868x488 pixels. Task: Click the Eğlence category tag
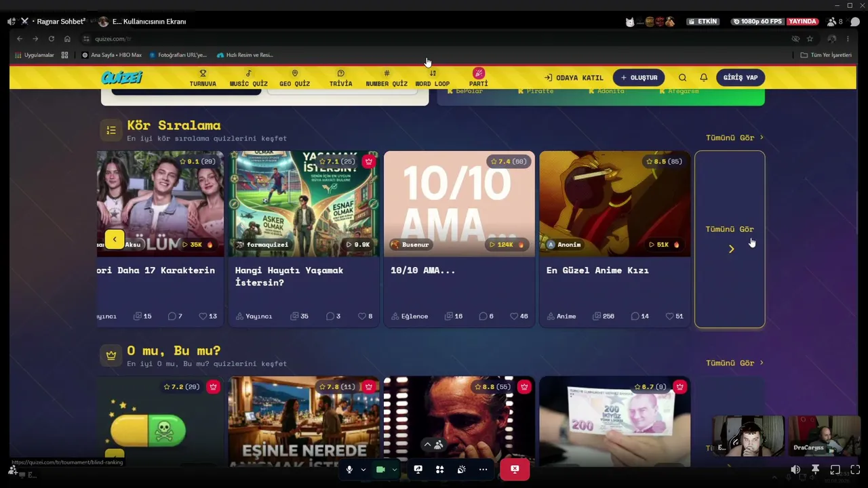[x=410, y=317]
